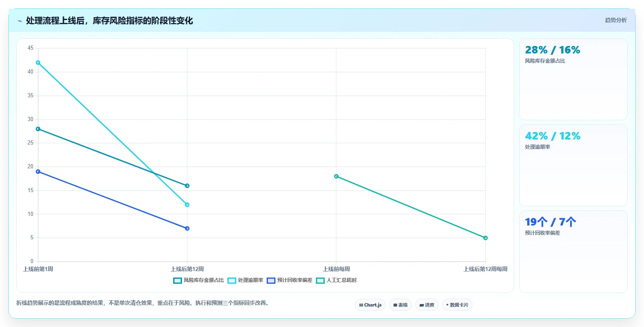Click the 上线后第12周 axis label
The width and height of the screenshot is (644, 327).
pos(187,269)
